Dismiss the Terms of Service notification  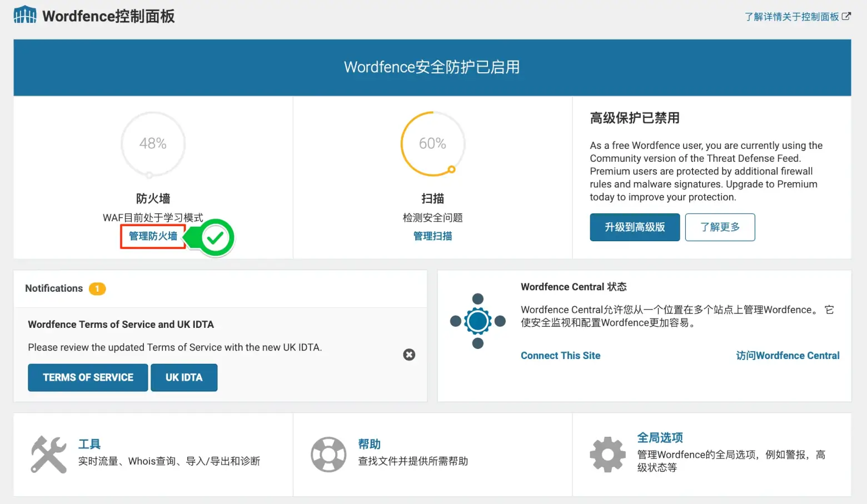point(409,355)
